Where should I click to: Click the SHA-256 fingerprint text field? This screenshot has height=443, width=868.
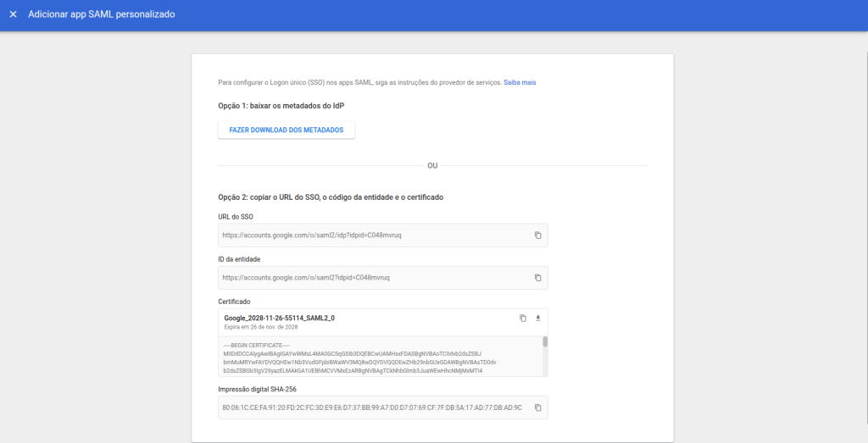click(x=373, y=407)
